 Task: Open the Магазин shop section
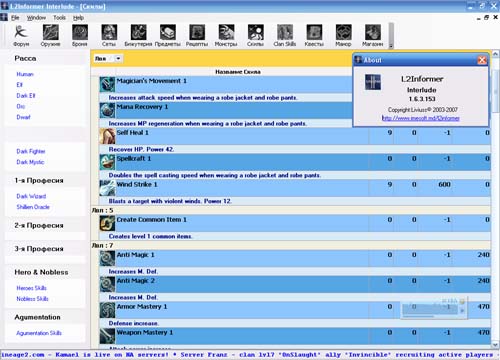point(373,36)
